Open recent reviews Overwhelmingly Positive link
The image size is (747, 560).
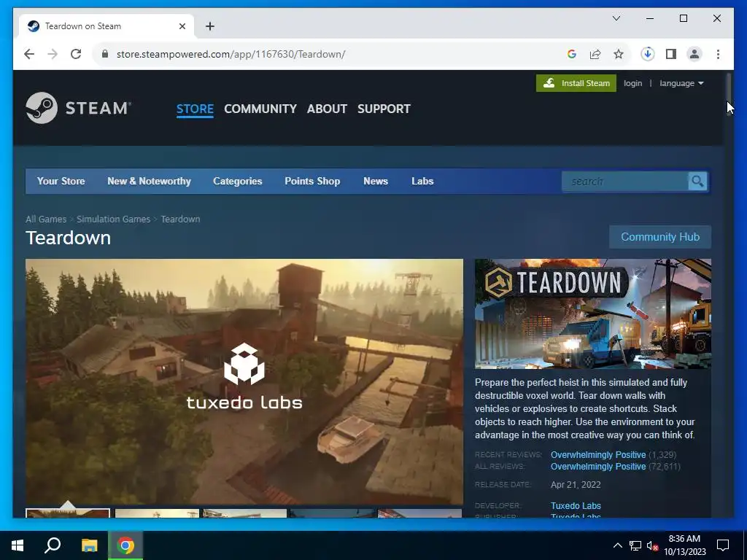point(598,455)
